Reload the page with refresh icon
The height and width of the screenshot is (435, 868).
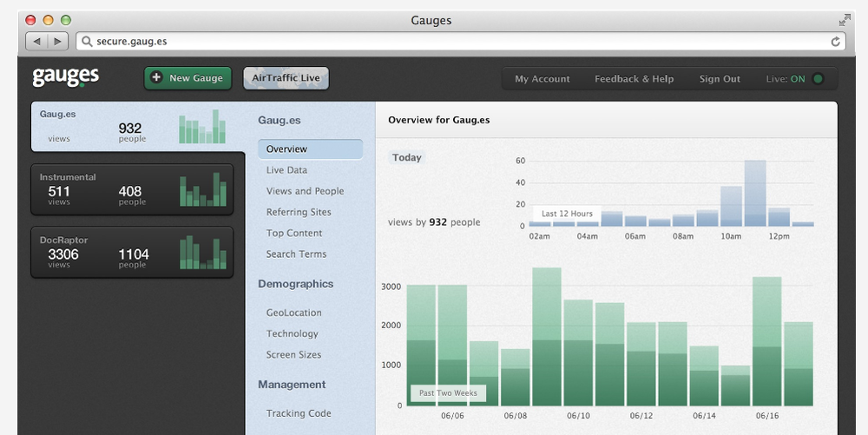(x=835, y=42)
